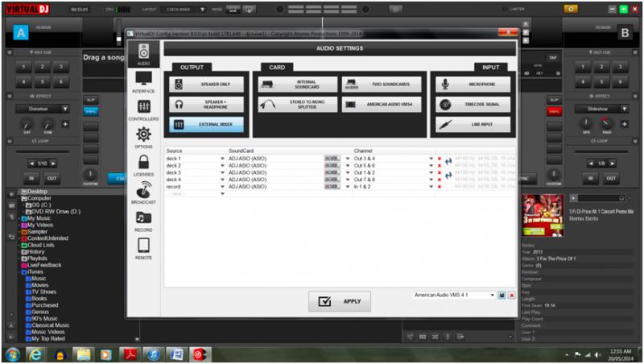Image resolution: width=644 pixels, height=364 pixels.
Task: Select Stereo to Mono Splitter card
Action: point(297,105)
